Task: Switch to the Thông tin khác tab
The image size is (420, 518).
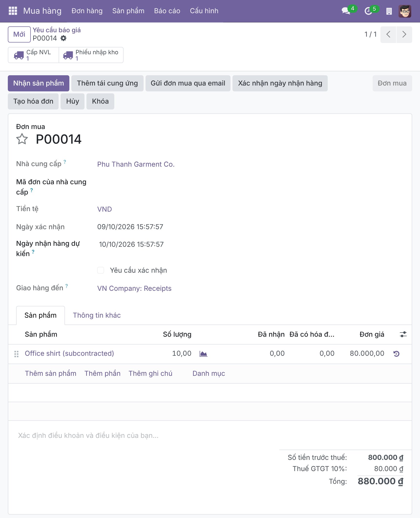Action: coord(97,315)
